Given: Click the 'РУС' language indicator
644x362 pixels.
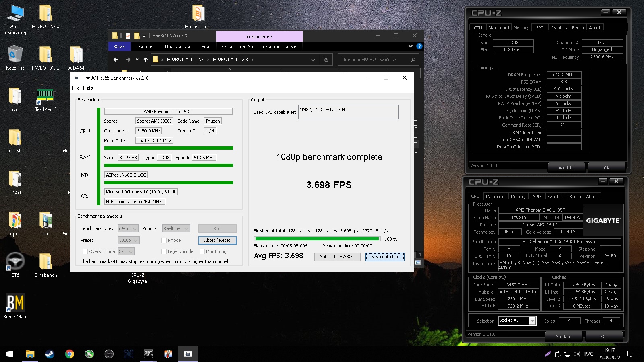Looking at the screenshot, I should [x=589, y=354].
